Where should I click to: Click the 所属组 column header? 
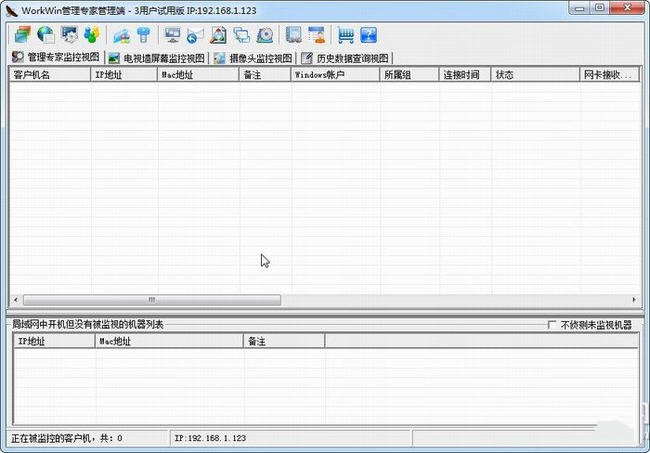(408, 75)
